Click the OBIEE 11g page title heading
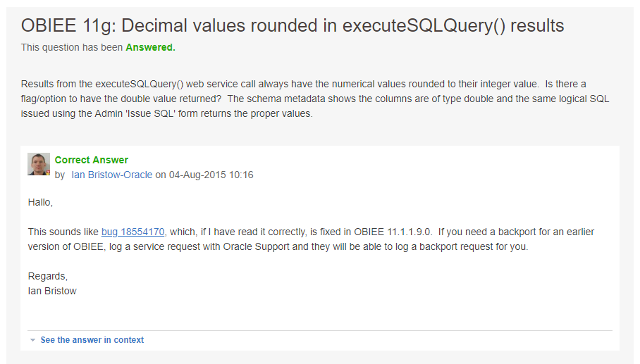Screen dimensions: 640x364 tap(293, 25)
